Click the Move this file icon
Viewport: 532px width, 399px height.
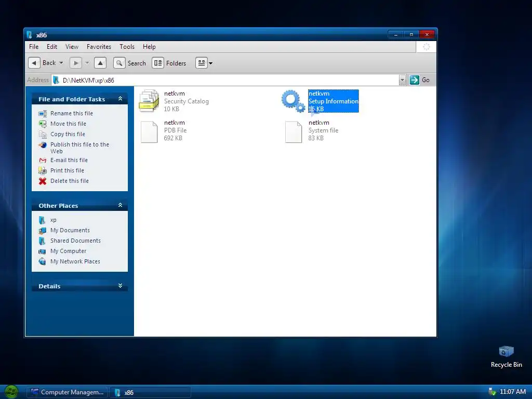[x=43, y=124]
